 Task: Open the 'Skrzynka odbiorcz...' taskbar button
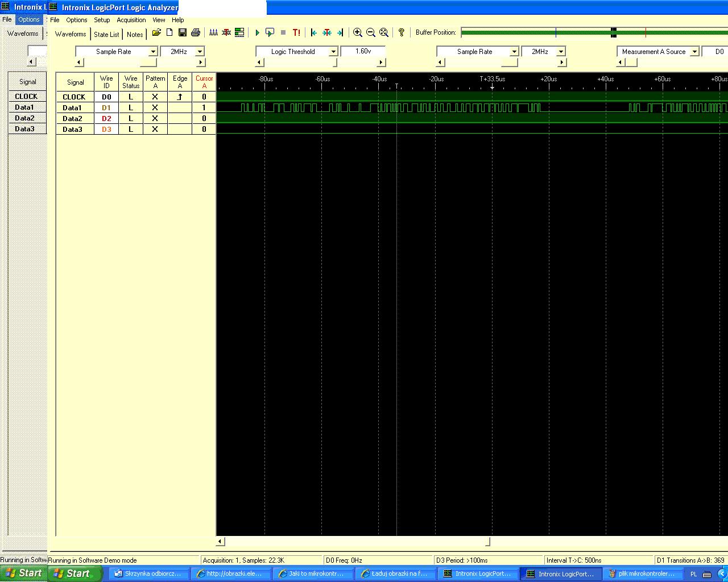(149, 574)
